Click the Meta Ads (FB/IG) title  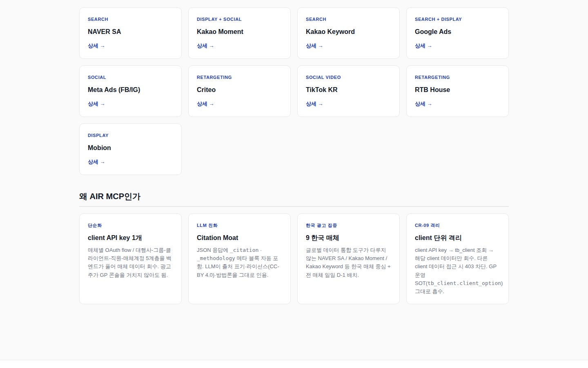point(114,90)
